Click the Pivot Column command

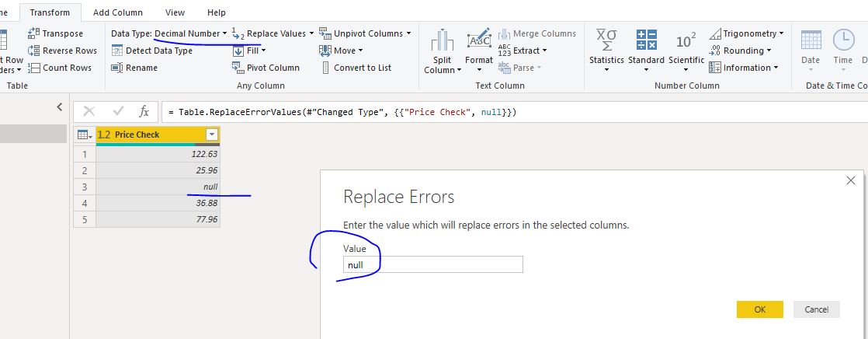coord(266,68)
